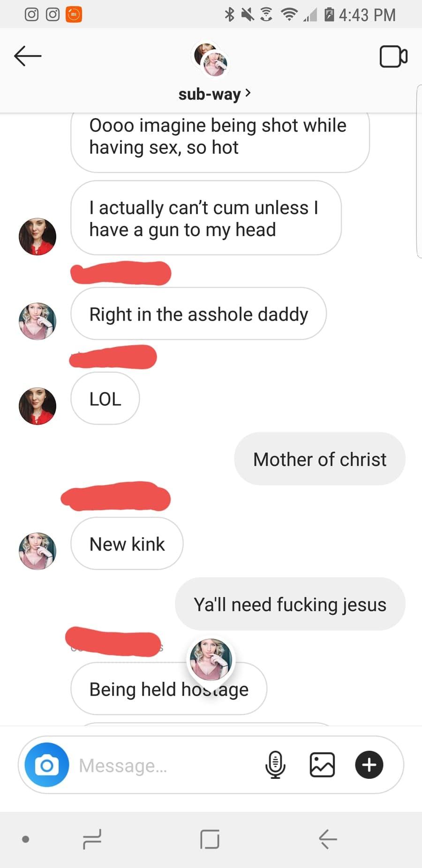Open avatar beside "Right in the asshole daddy"
422x868 pixels.
[38, 321]
